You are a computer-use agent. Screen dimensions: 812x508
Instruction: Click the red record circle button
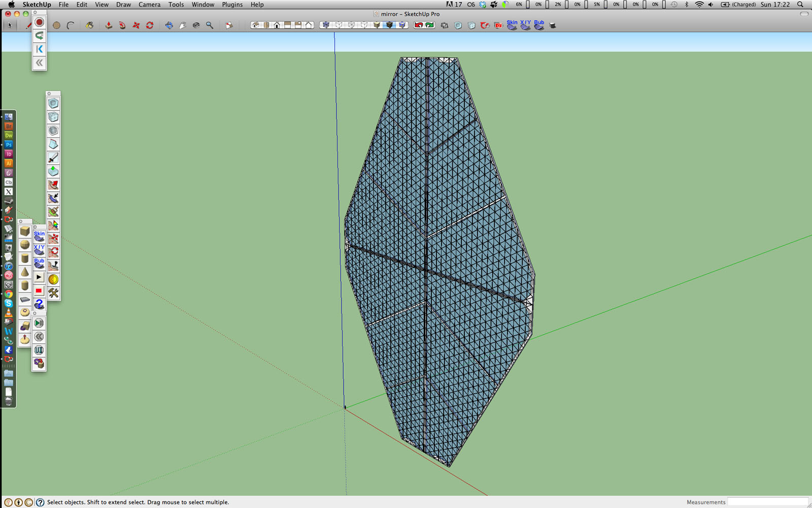pyautogui.click(x=40, y=22)
